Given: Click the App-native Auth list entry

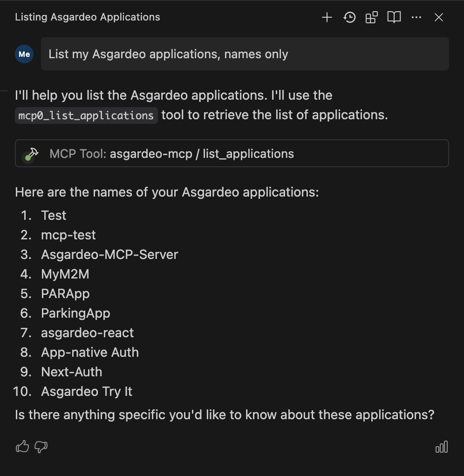Looking at the screenshot, I should [x=90, y=353].
